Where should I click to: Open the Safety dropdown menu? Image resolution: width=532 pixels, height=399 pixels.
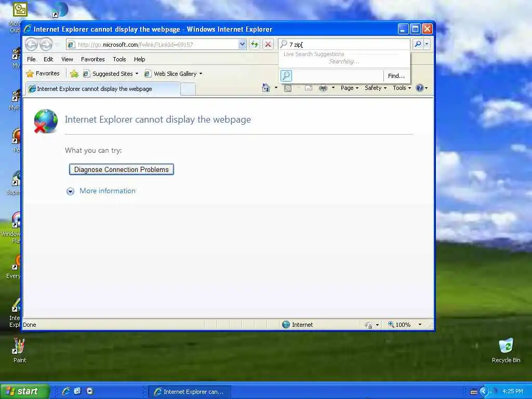click(x=376, y=88)
